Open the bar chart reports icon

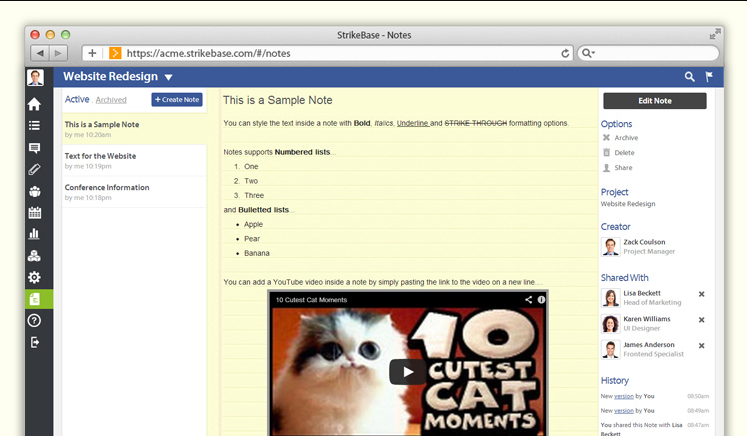pos(35,234)
